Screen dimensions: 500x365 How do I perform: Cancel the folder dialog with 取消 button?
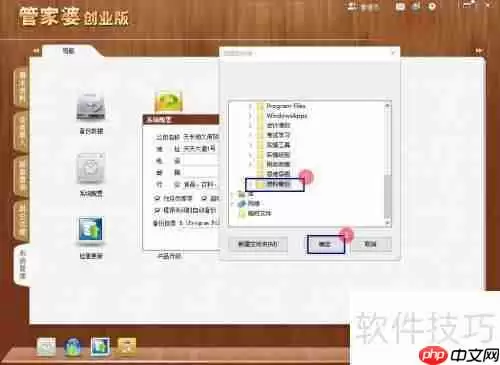(370, 244)
